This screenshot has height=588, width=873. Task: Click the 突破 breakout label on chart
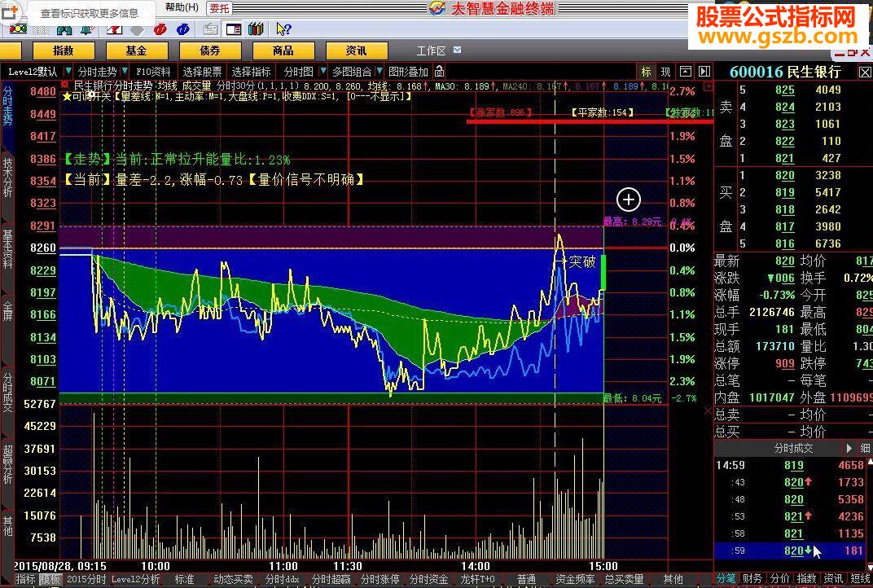(x=582, y=261)
